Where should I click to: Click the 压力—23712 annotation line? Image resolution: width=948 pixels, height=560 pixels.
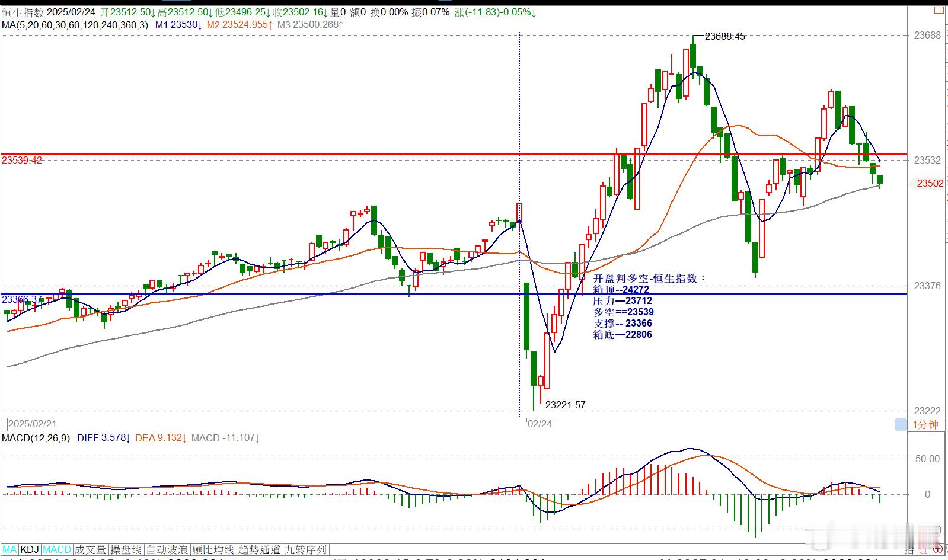[623, 301]
